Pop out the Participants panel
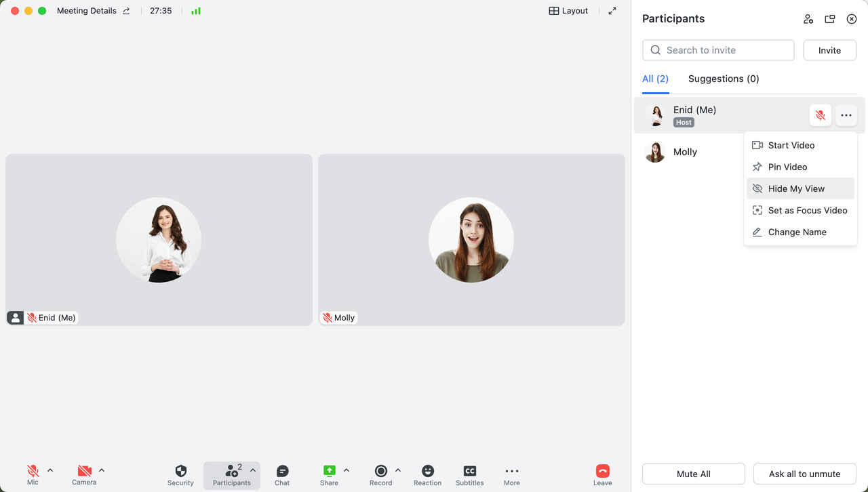 coord(830,19)
